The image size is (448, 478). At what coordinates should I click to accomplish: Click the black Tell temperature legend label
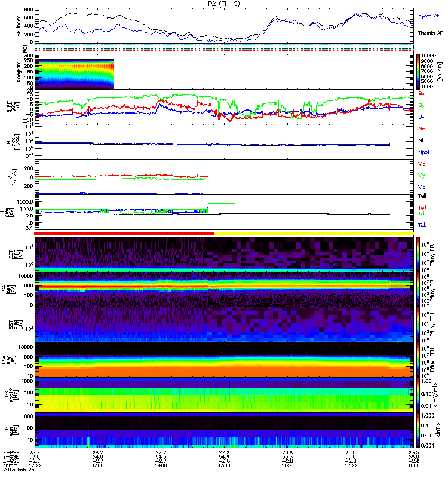[x=422, y=195]
